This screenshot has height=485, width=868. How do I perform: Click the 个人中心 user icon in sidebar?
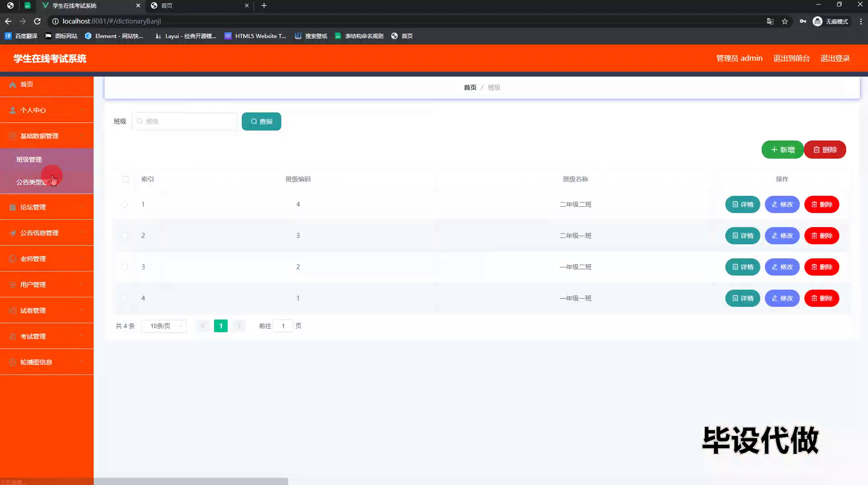tap(13, 110)
